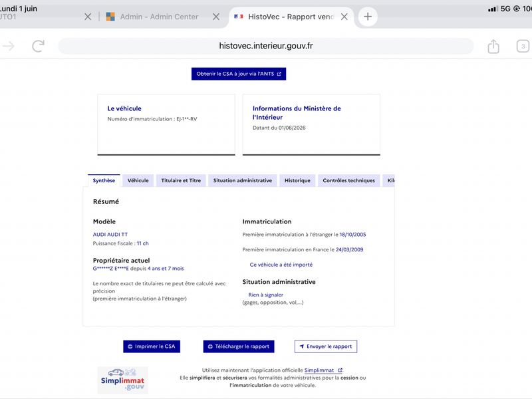Click Imprimer le CSA button

pyautogui.click(x=152, y=346)
